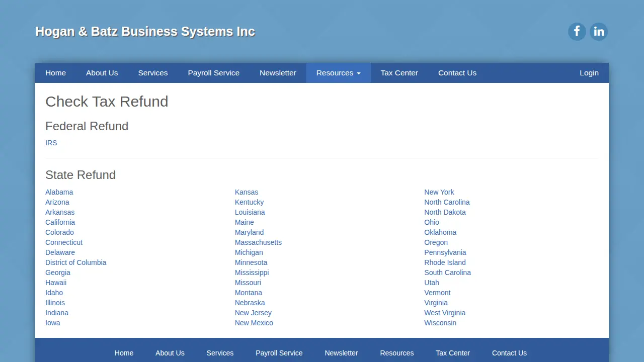Open the New Mexico refund link
Screen dimensions: 644x362
(x=254, y=323)
